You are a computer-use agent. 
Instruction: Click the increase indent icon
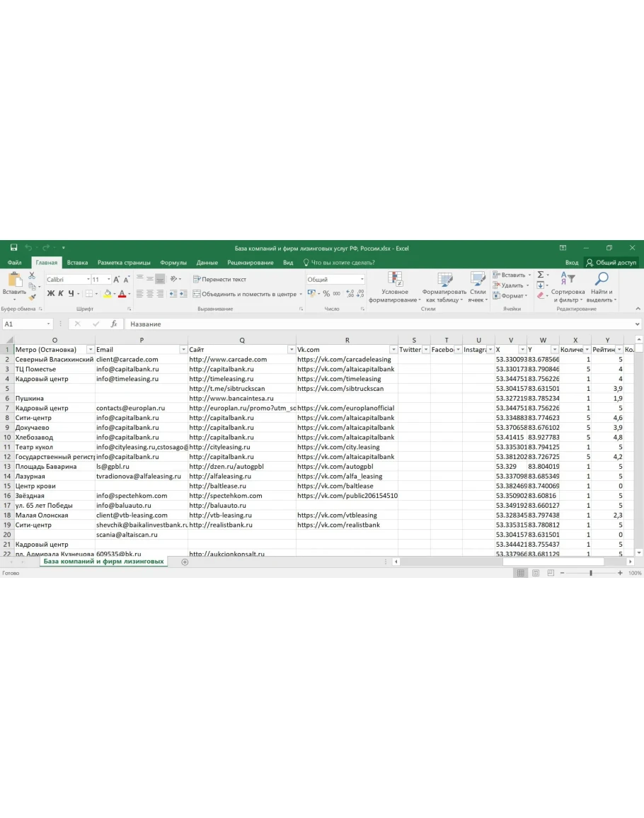pyautogui.click(x=183, y=294)
